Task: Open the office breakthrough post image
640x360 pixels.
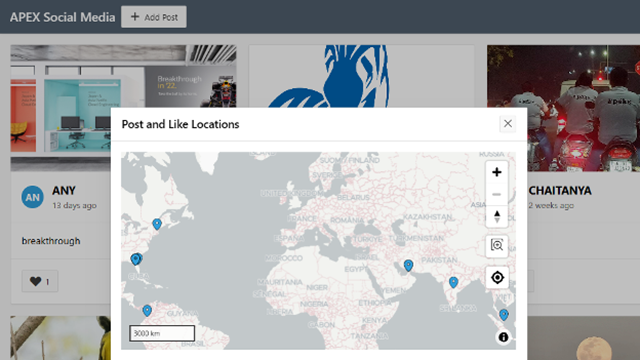Action: click(x=60, y=108)
